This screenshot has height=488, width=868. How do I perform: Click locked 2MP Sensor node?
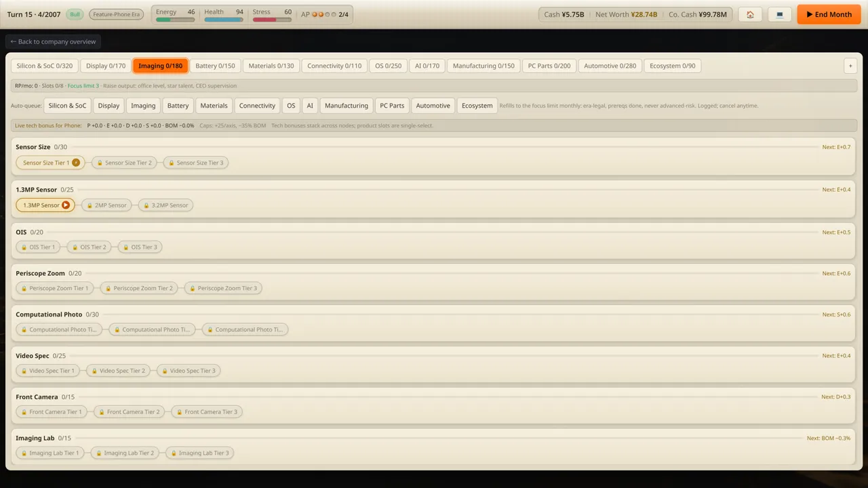[106, 205]
